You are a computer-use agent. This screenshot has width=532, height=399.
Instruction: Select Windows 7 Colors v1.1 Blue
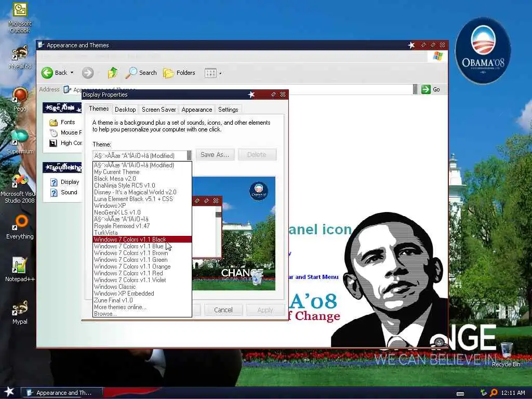pyautogui.click(x=142, y=246)
